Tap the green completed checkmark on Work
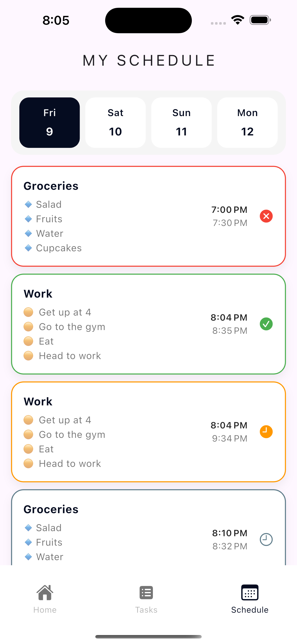297x644 pixels. (266, 324)
